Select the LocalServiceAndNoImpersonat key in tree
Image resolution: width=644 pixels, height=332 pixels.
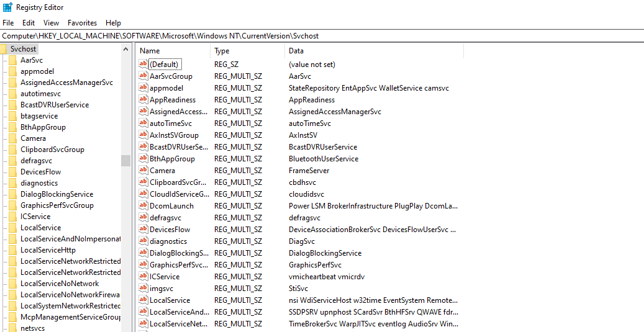pyautogui.click(x=70, y=239)
